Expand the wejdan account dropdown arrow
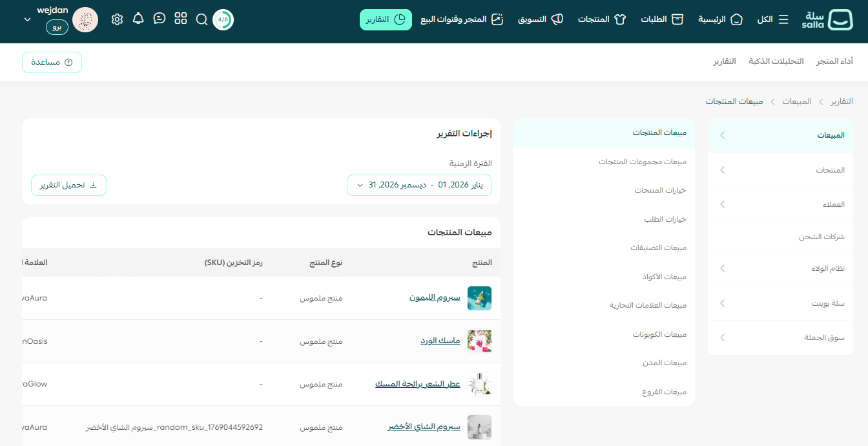 27,19
